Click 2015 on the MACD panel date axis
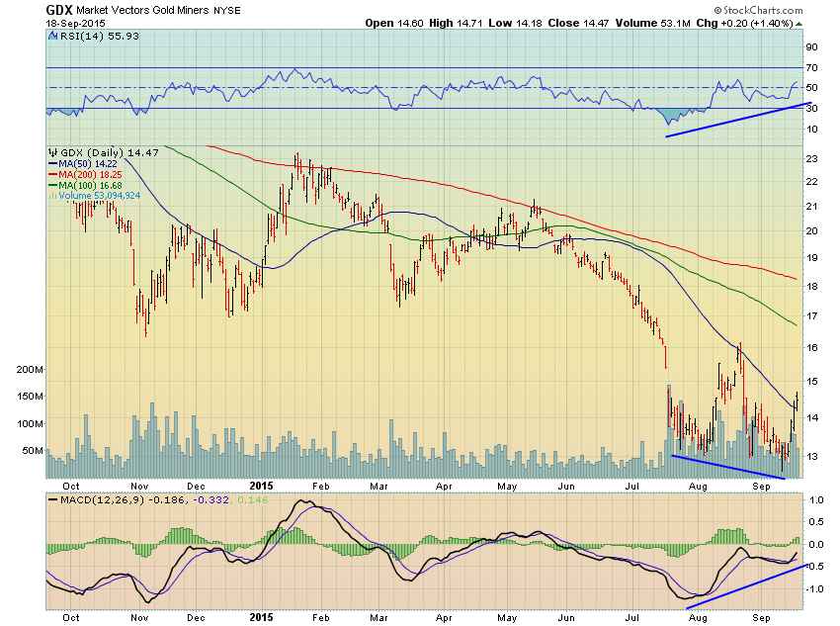 click(x=262, y=617)
